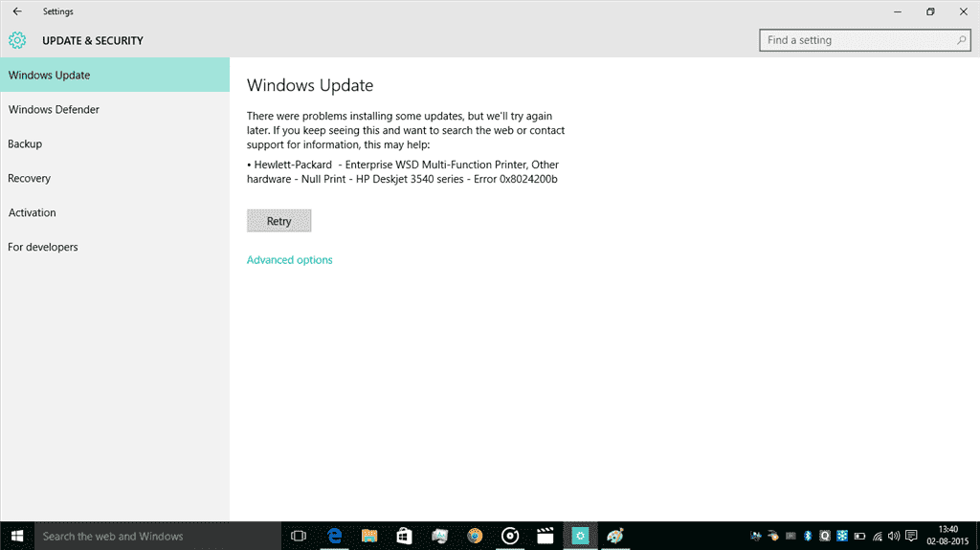Open the Paint palette taskbar icon

615,537
